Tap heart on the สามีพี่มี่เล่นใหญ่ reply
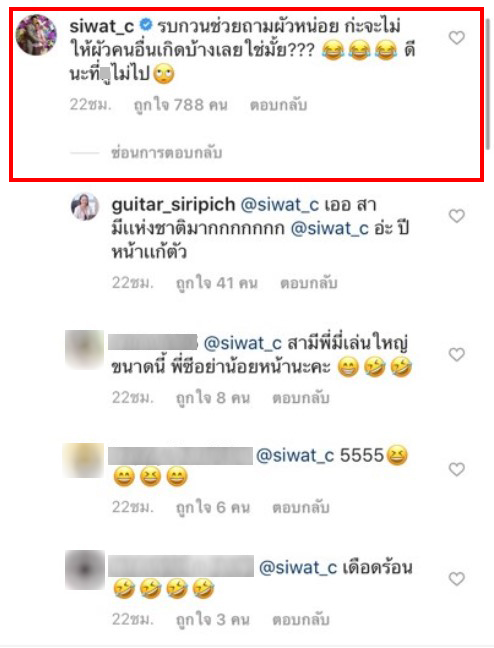 pos(456,355)
